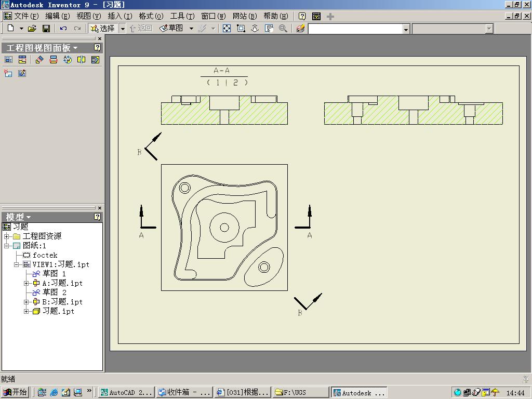Click the Zoom in/out tool icon
Viewport: 532px width, 399px height.
click(x=255, y=29)
